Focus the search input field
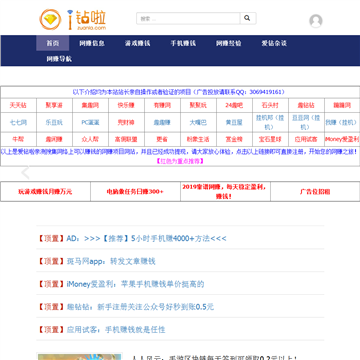The height and width of the screenshot is (360, 360). (188, 18)
